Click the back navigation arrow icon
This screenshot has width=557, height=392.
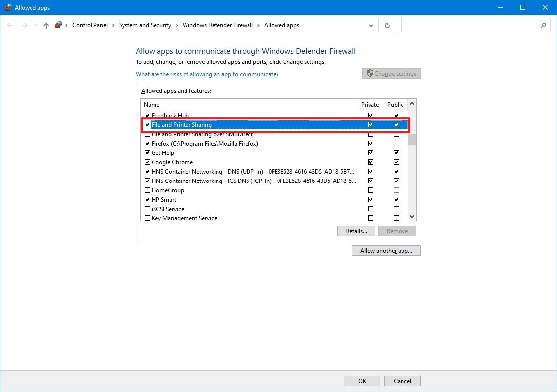pos(10,25)
